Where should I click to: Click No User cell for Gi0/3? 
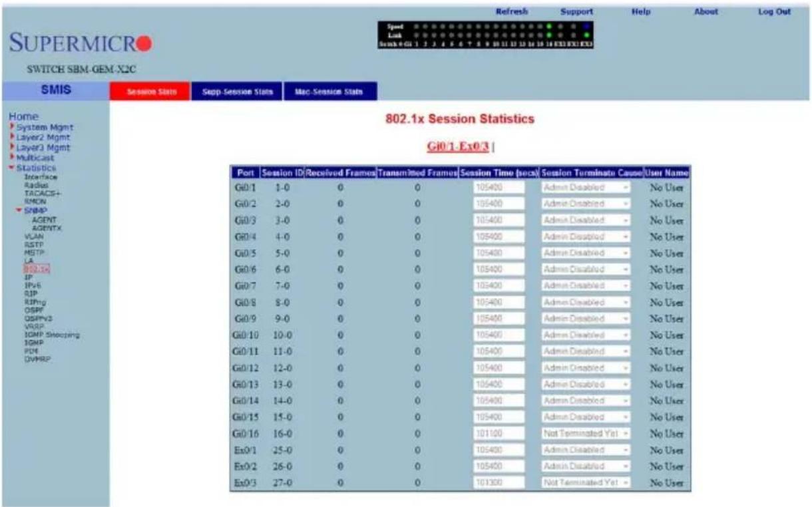(x=666, y=220)
